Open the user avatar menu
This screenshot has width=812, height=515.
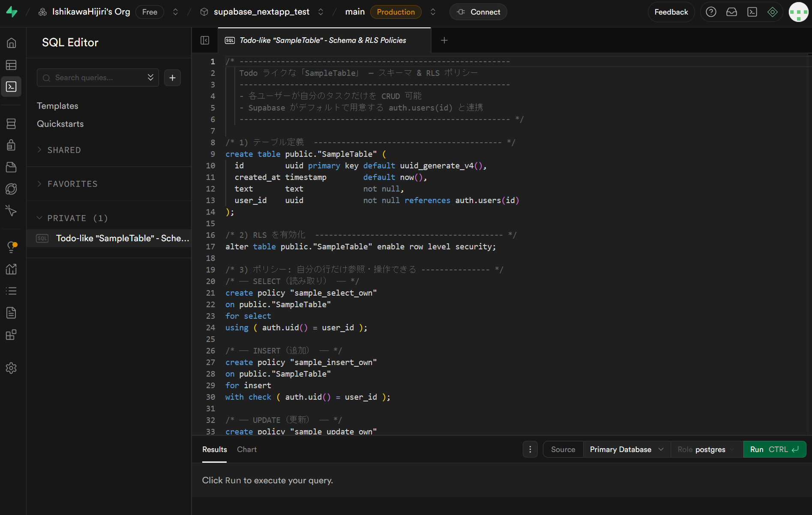point(799,12)
